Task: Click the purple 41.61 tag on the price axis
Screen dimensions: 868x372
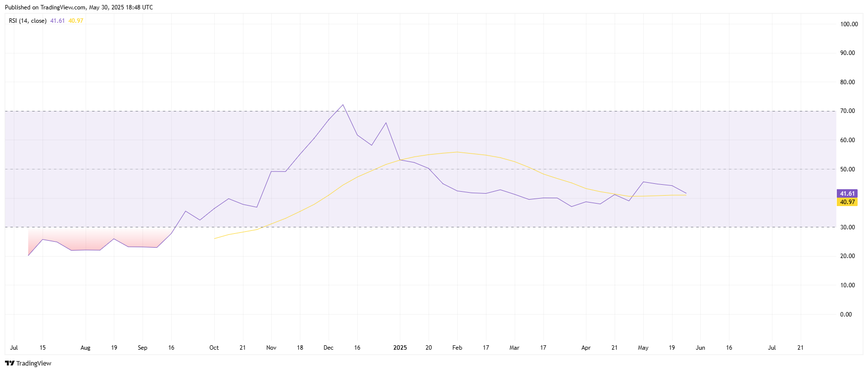Action: [847, 194]
